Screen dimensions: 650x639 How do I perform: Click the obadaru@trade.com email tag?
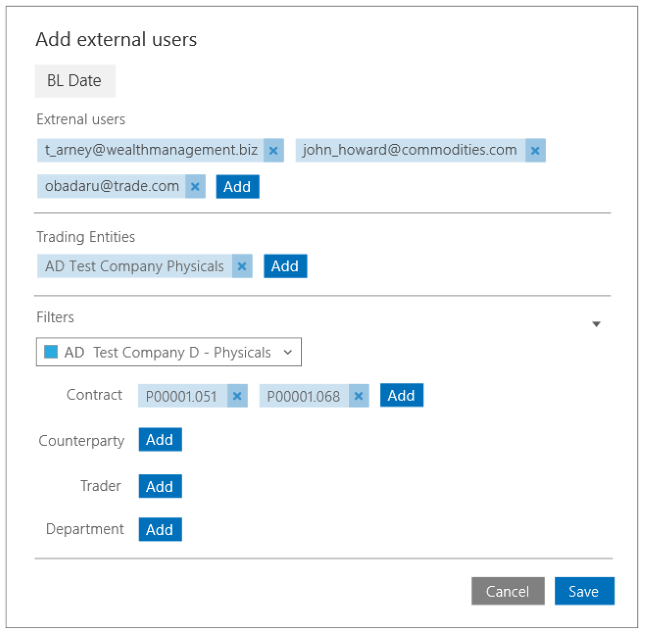coord(112,187)
